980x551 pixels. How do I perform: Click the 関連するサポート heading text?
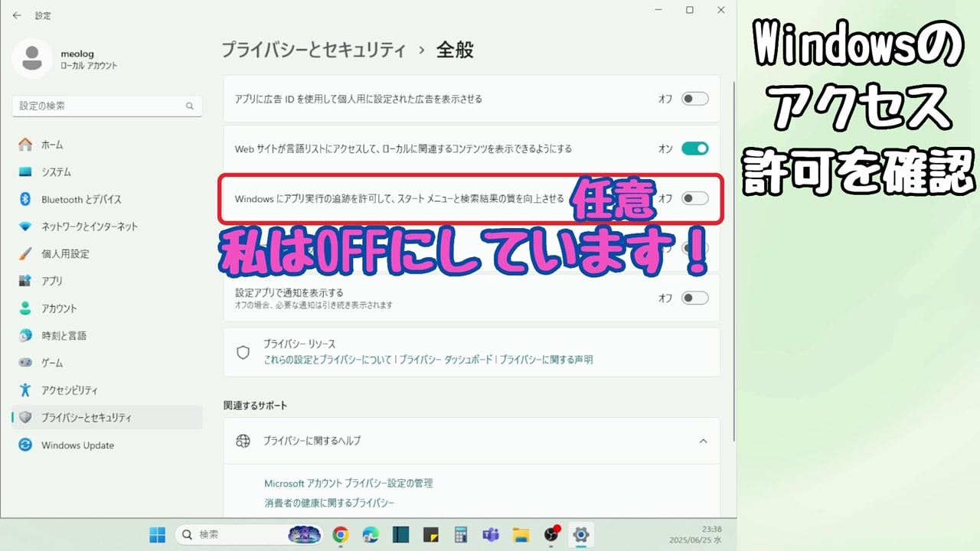(255, 406)
